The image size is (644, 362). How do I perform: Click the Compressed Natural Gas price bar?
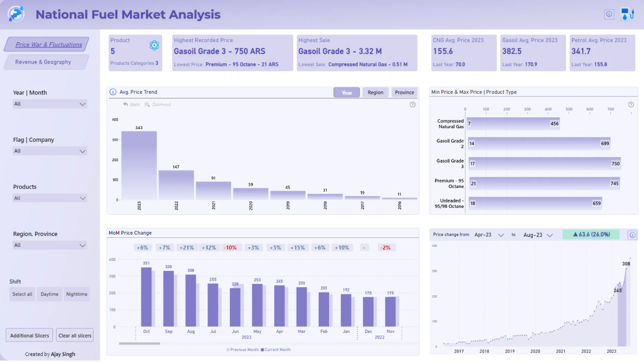(513, 124)
